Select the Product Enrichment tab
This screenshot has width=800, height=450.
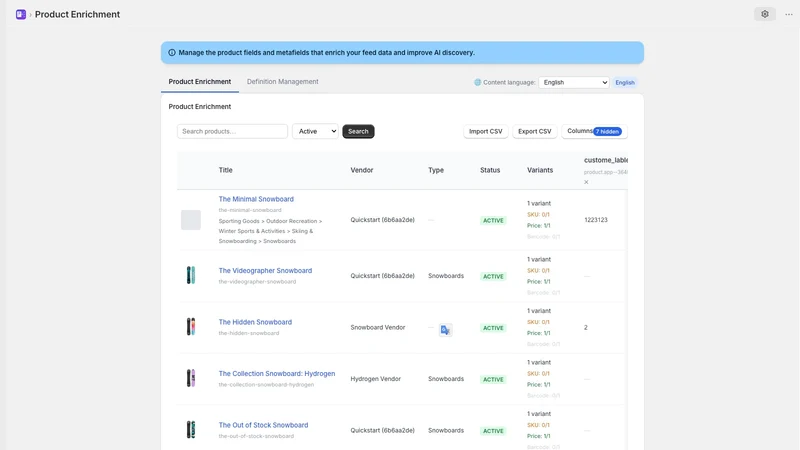click(200, 82)
